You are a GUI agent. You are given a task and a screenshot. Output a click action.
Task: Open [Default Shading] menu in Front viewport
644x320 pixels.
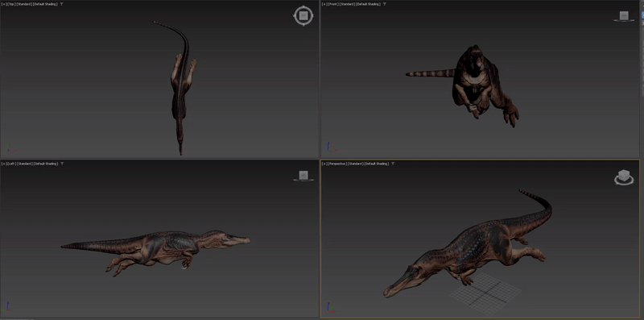click(x=369, y=4)
